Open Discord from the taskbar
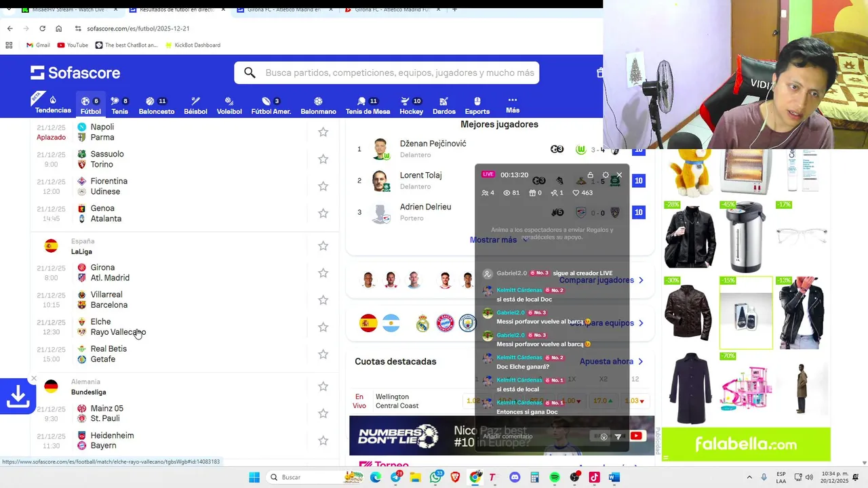Viewport: 868px width, 488px height. click(x=515, y=477)
